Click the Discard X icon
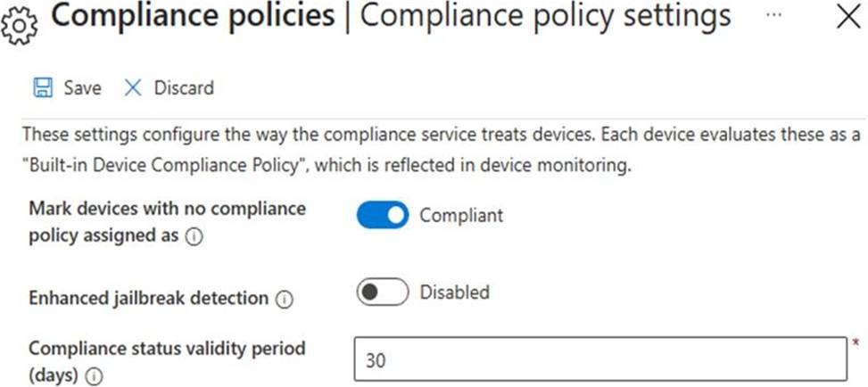This screenshot has width=868, height=387. 133,87
